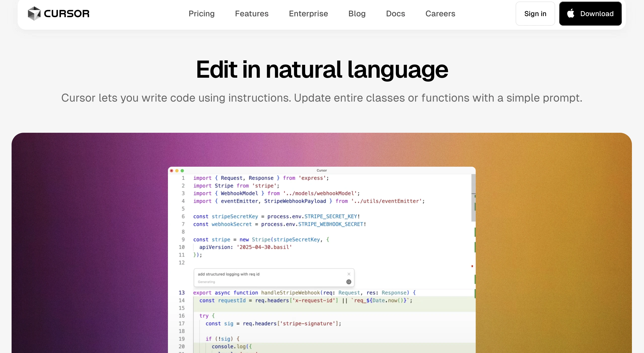Image resolution: width=644 pixels, height=353 pixels.
Task: Click the line 1 import express code
Action: click(261, 178)
